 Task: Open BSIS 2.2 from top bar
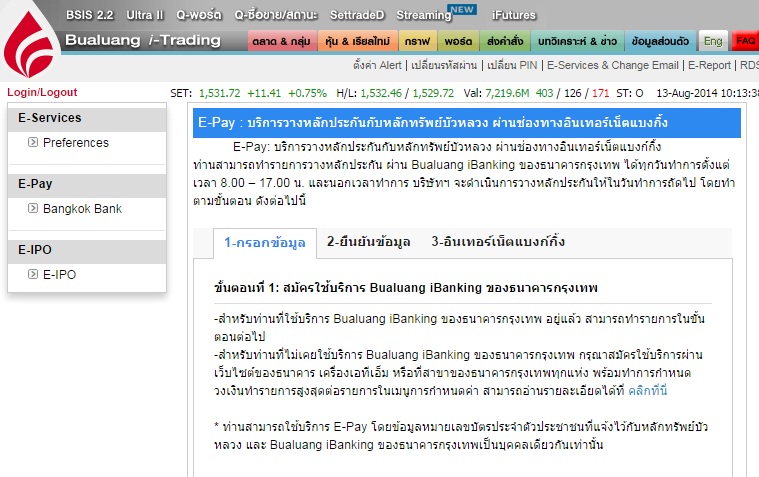click(90, 15)
